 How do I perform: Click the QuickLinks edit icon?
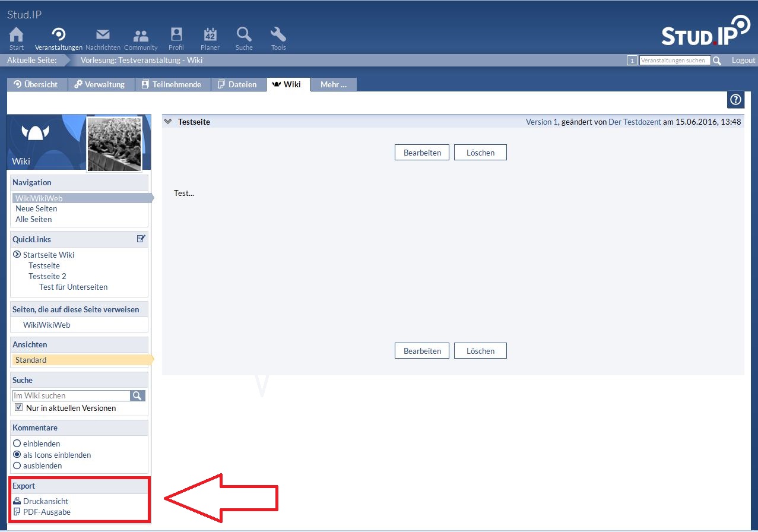141,239
